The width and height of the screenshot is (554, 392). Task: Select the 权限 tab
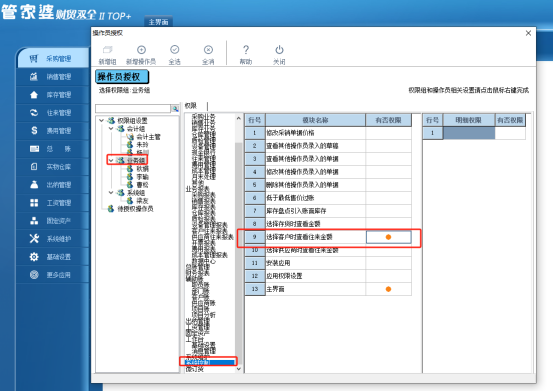(191, 106)
